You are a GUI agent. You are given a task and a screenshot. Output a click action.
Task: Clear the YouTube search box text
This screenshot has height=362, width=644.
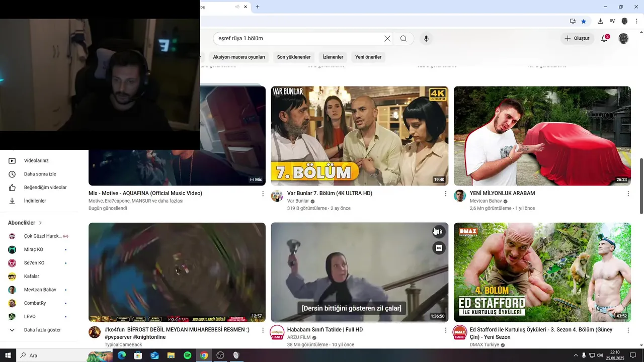pos(387,39)
